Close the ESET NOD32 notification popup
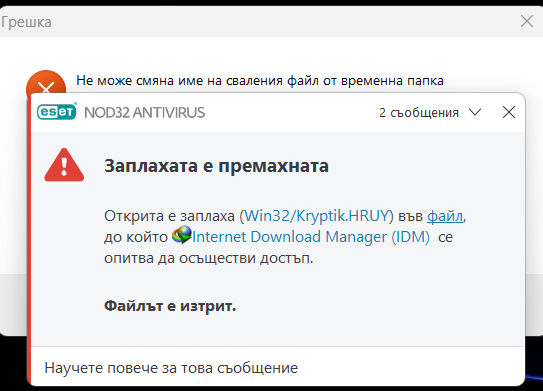 click(509, 112)
